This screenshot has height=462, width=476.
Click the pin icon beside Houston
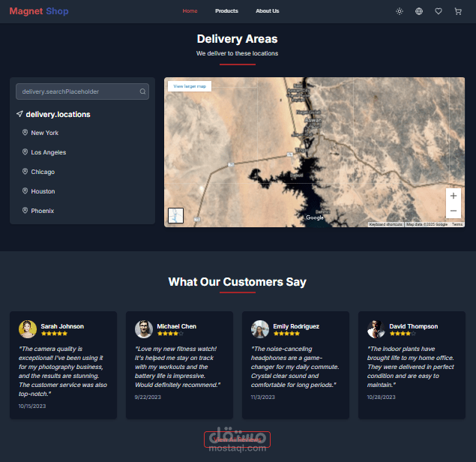(x=25, y=190)
